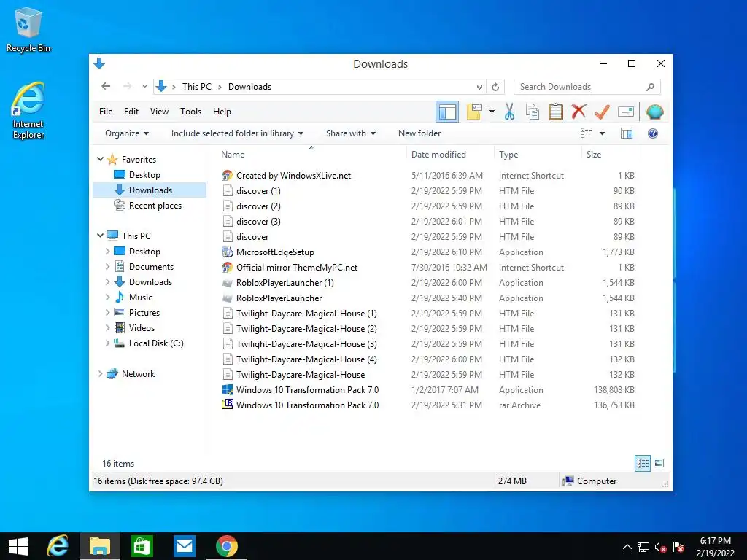Viewport: 747px width, 560px height.
Task: Click the red X Delete toolbar icon
Action: tap(578, 112)
